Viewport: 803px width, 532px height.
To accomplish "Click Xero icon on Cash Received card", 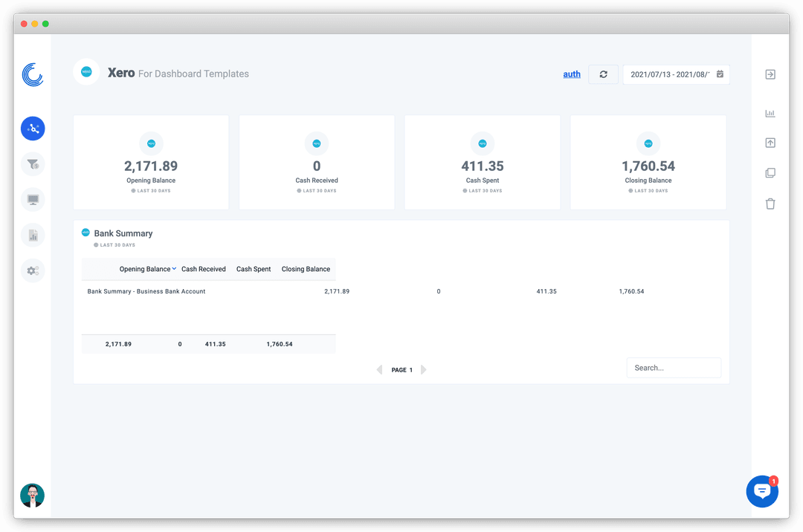I will (317, 143).
